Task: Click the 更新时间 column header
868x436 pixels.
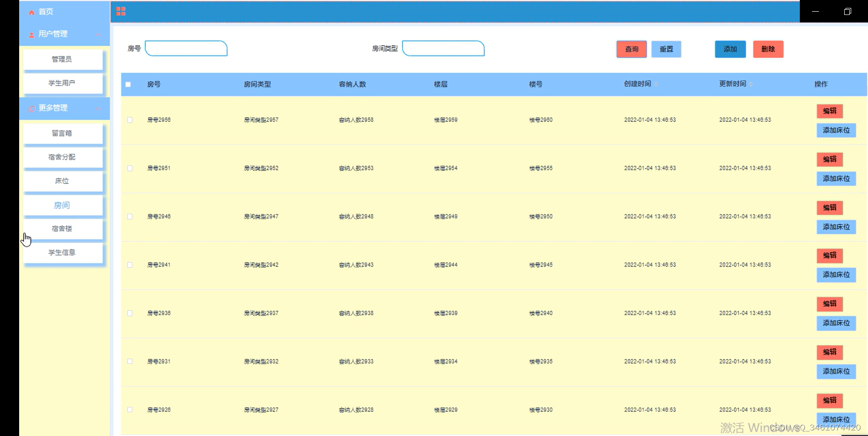Action: [733, 84]
